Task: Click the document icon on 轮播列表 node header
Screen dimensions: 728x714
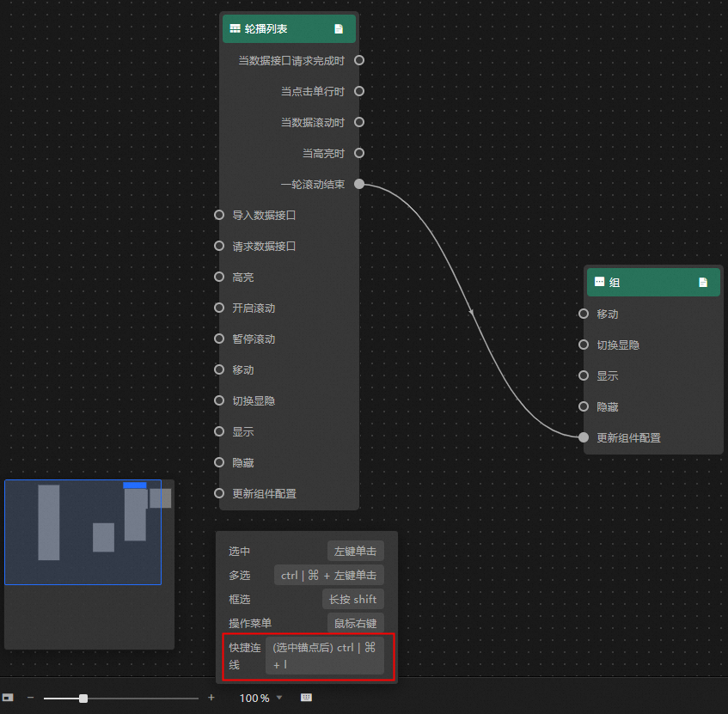Action: [x=339, y=28]
